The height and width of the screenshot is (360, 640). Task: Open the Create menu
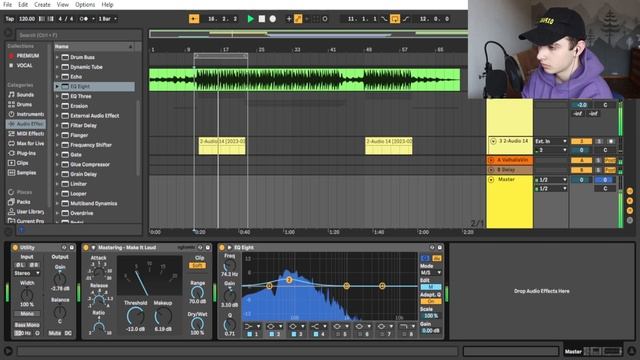42,4
